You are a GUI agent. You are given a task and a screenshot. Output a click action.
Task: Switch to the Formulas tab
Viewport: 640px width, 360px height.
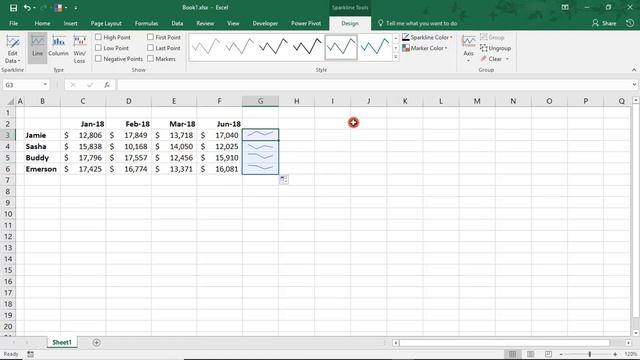[147, 23]
